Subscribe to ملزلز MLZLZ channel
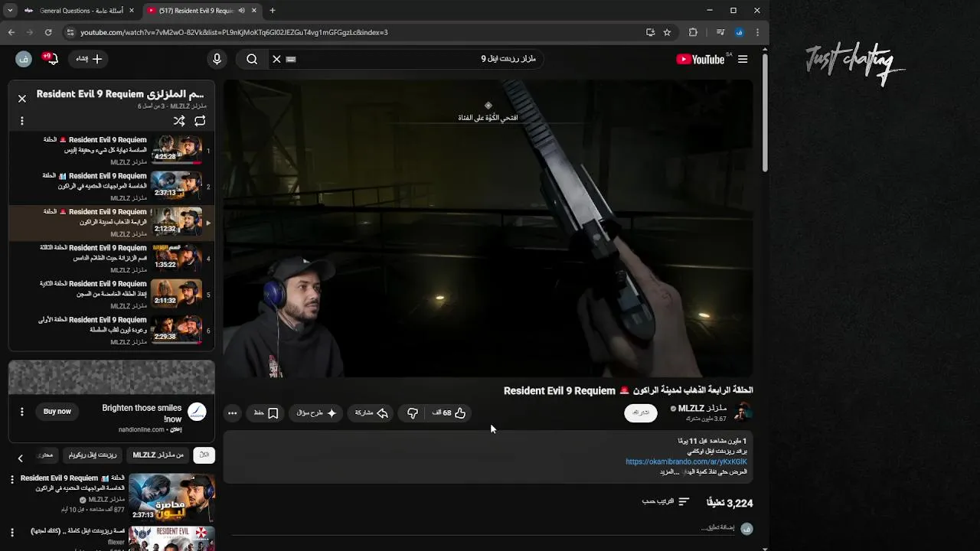The width and height of the screenshot is (980, 551). point(641,413)
